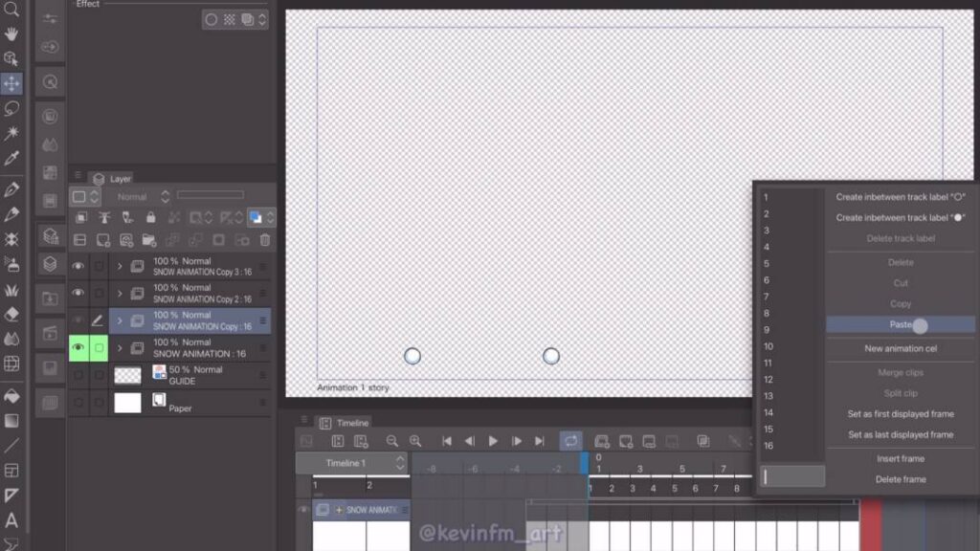The image size is (980, 551).
Task: Choose Set as last displayed frame
Action: coord(901,434)
